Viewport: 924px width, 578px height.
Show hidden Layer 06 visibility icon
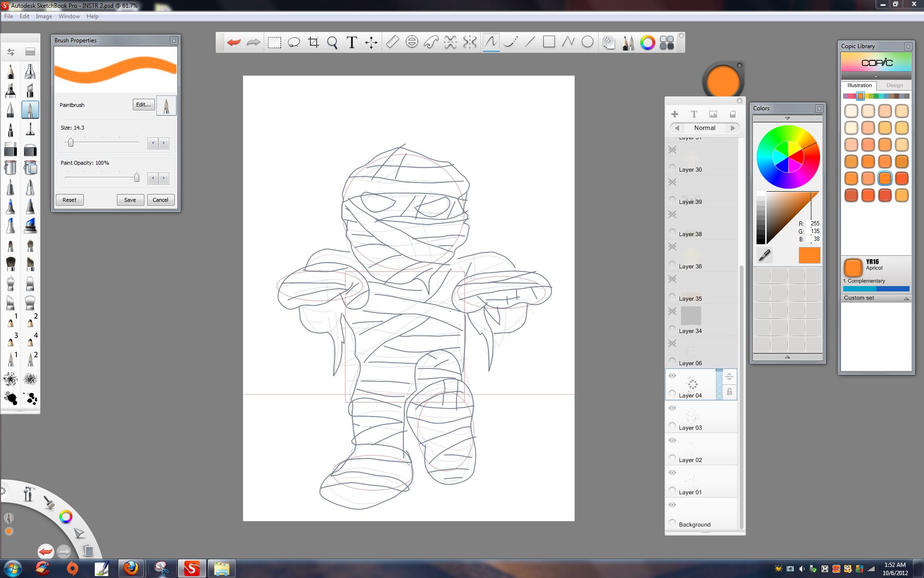(673, 343)
